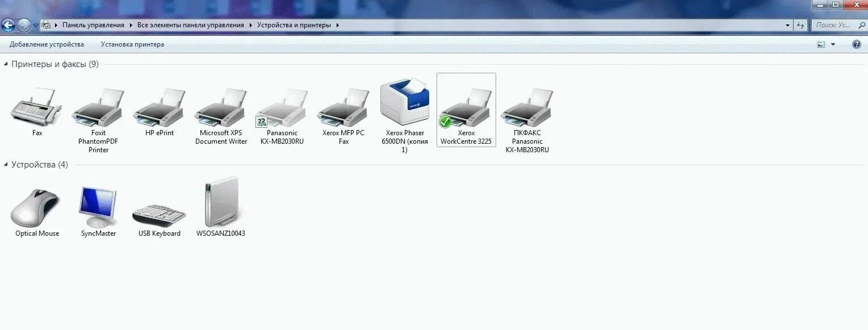Select the USB Keyboard device
This screenshot has width=868, height=330.
[159, 216]
